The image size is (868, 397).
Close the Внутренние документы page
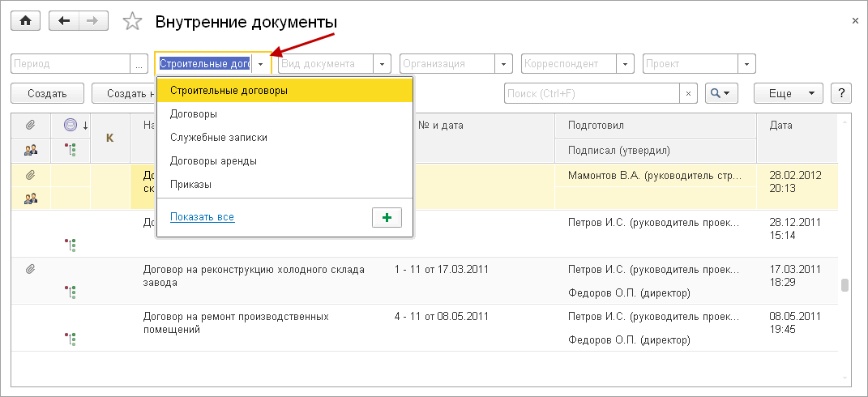click(x=855, y=20)
